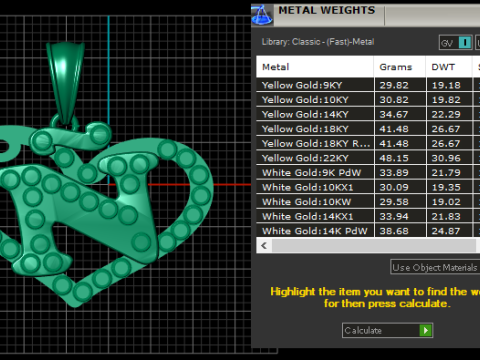Click the 30.82 grams cell
The image size is (480, 360).
[400, 100]
